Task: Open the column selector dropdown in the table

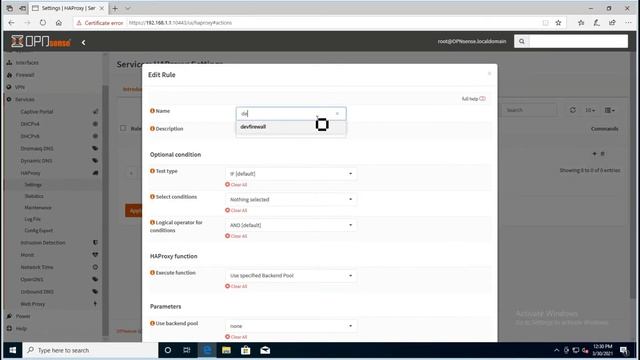Action: (x=610, y=110)
